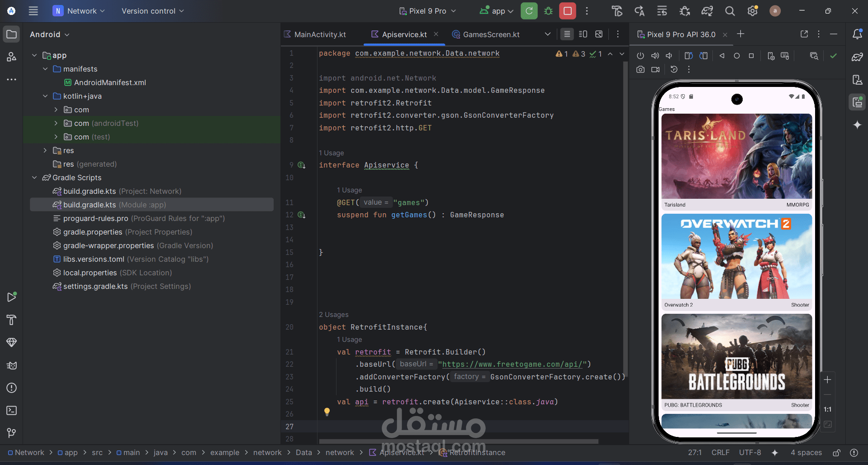Click the Debug app bug icon
Viewport: 868px width, 465px height.
[x=549, y=11]
